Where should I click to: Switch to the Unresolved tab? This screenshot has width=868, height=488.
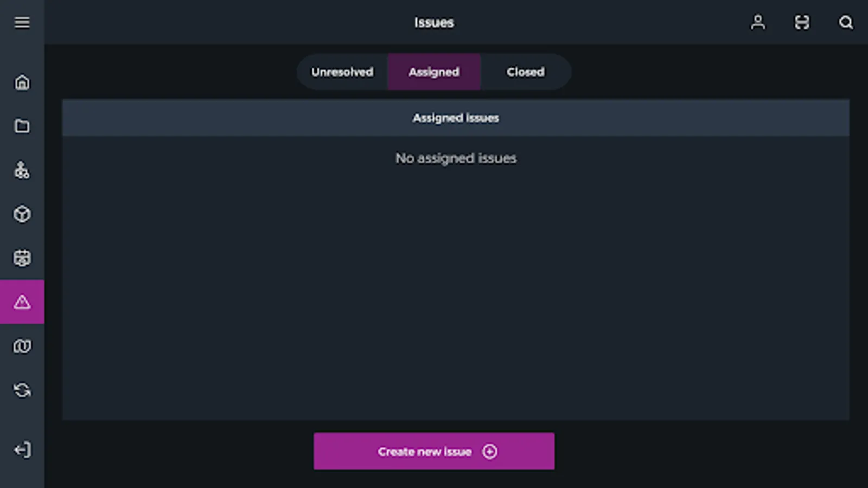[x=342, y=72]
